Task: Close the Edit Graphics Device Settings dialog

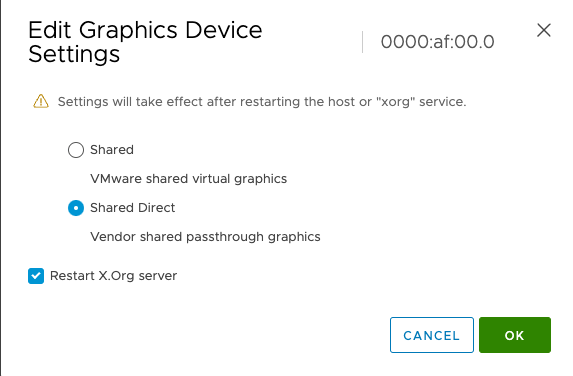Action: (544, 30)
